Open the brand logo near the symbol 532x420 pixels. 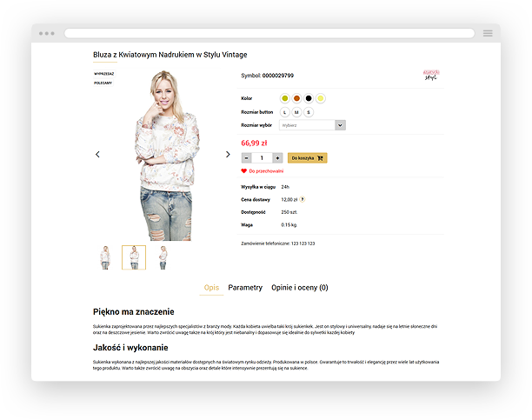coord(431,75)
